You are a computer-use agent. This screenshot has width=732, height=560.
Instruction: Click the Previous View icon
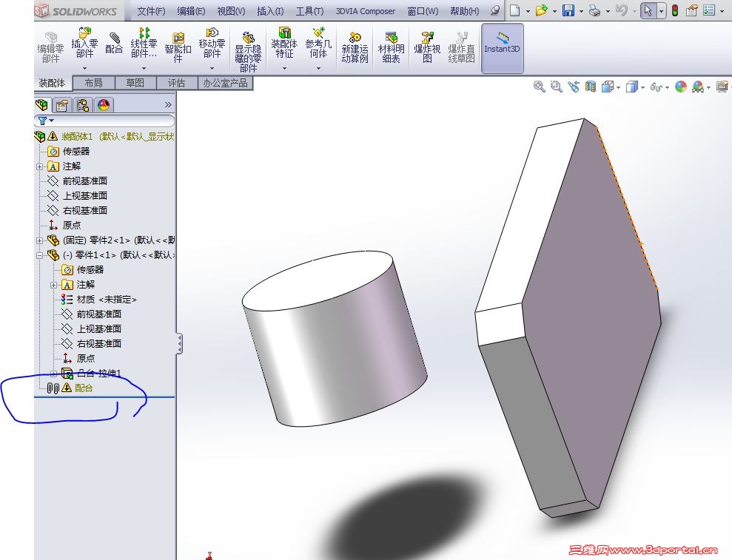point(574,87)
